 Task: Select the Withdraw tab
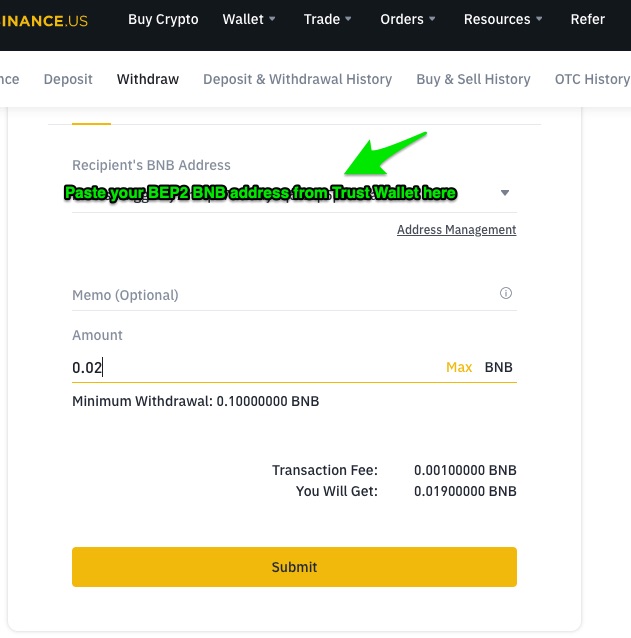tap(148, 79)
